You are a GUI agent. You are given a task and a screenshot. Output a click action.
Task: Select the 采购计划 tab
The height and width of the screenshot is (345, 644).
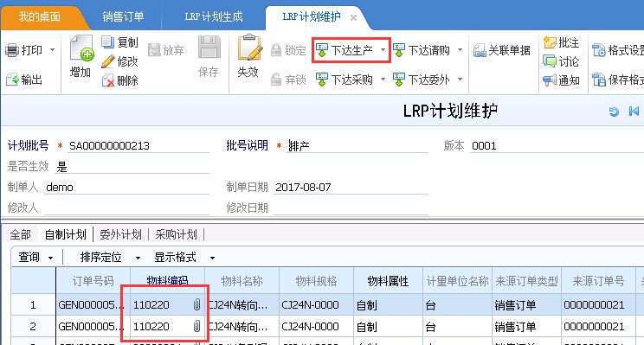(176, 234)
